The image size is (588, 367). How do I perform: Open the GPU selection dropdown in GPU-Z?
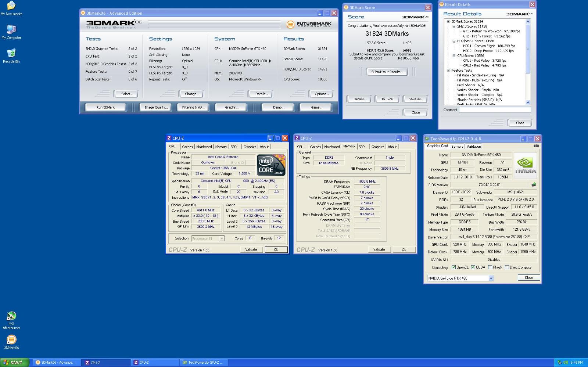pos(491,278)
